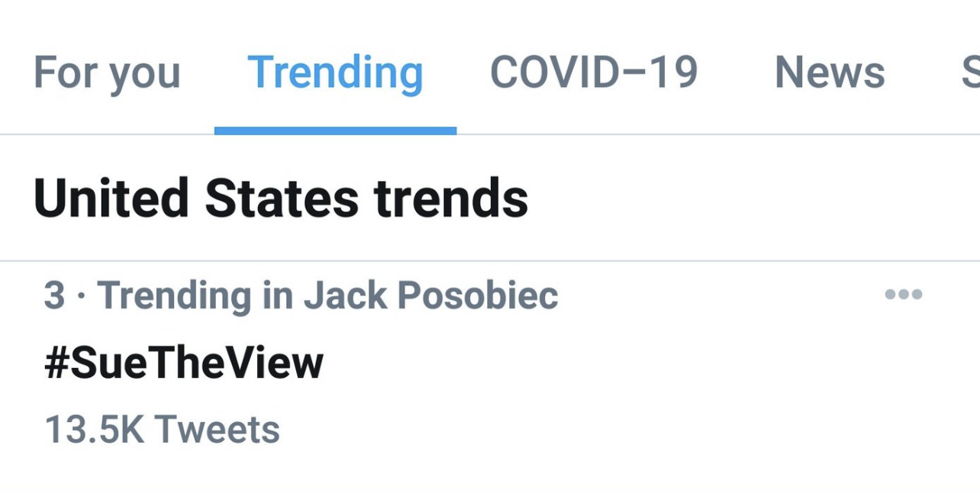Click the blue underline below Trending
Viewport: 980px width, 493px height.
335,131
